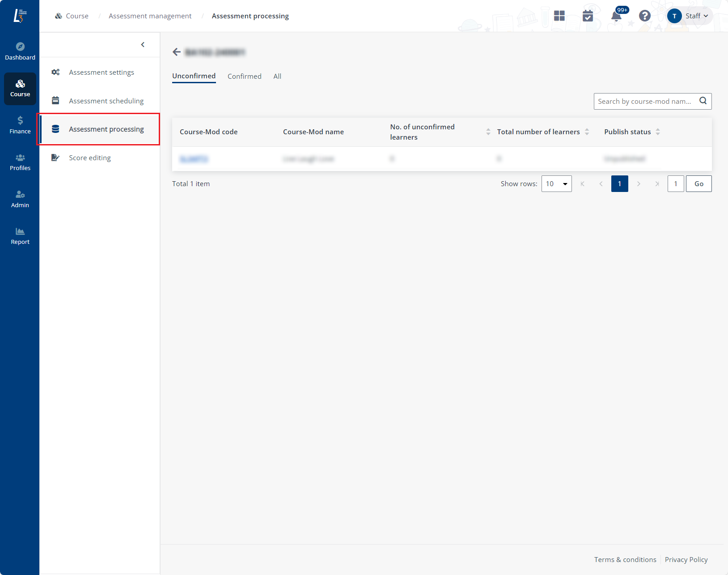Open the apps grid icon
Screen dimensions: 728x575
pos(559,16)
